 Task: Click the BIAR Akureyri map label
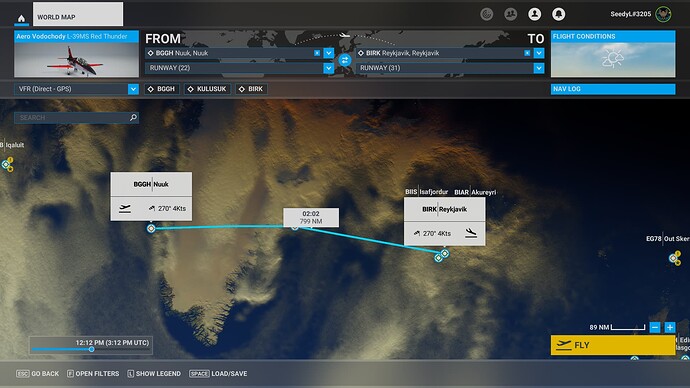coord(475,192)
